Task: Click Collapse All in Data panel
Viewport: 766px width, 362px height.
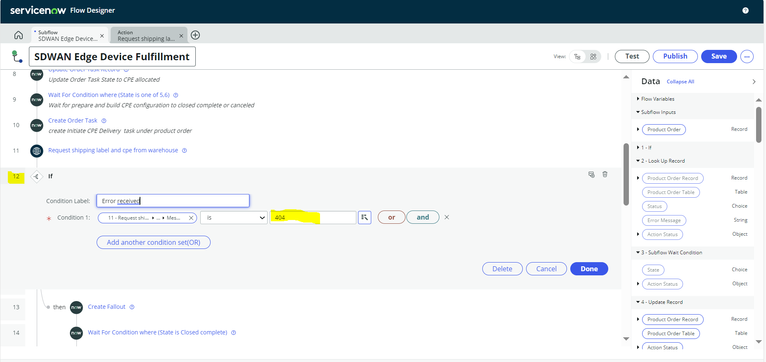Action: [680, 82]
